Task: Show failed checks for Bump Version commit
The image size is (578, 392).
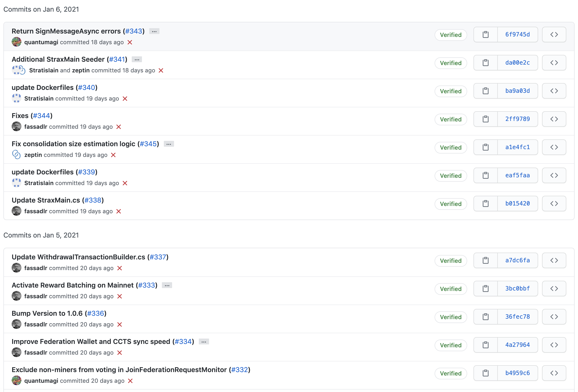Action: tap(120, 324)
